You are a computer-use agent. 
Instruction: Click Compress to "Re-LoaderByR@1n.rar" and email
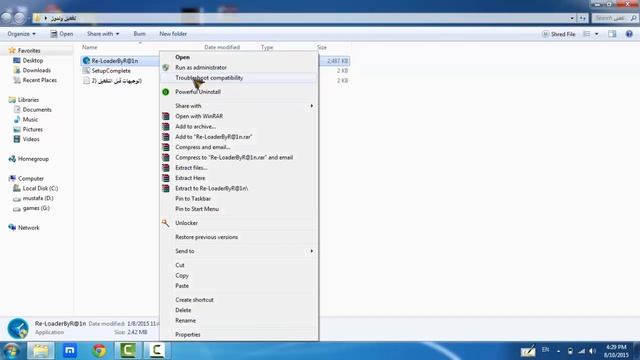(234, 157)
